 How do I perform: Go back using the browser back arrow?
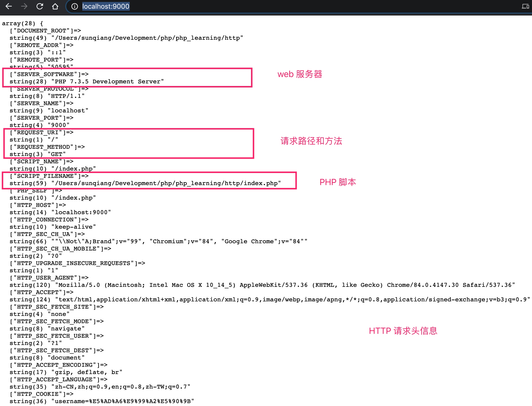[x=9, y=6]
